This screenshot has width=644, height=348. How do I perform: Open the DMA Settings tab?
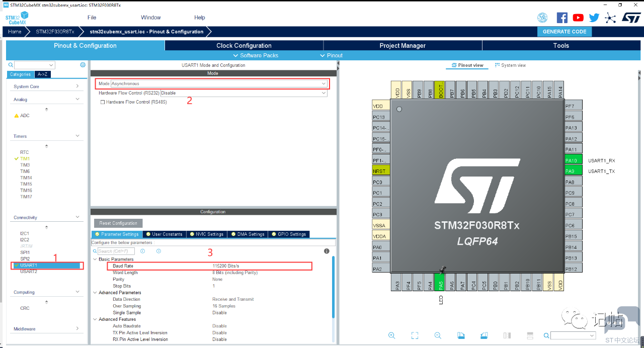(x=247, y=234)
